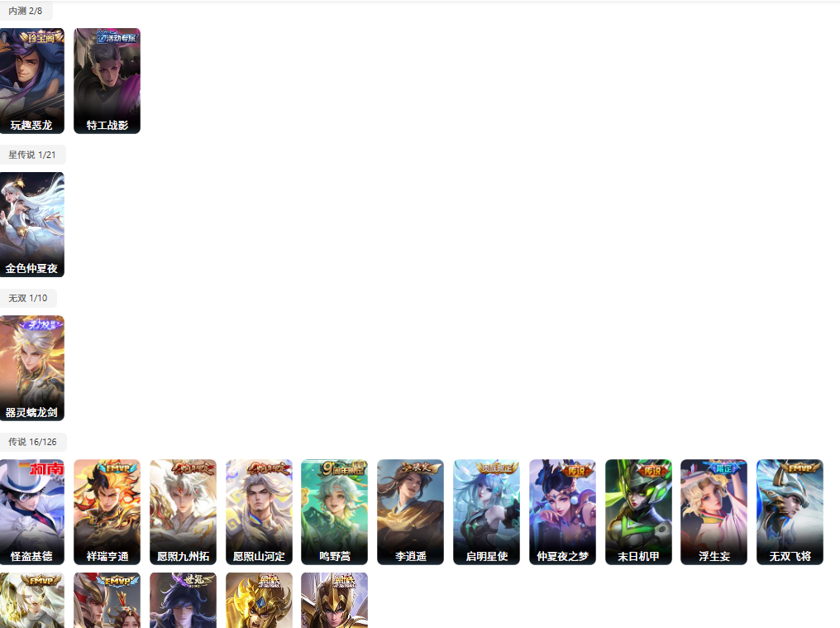Select the 浮生妄 skin card

[714, 512]
